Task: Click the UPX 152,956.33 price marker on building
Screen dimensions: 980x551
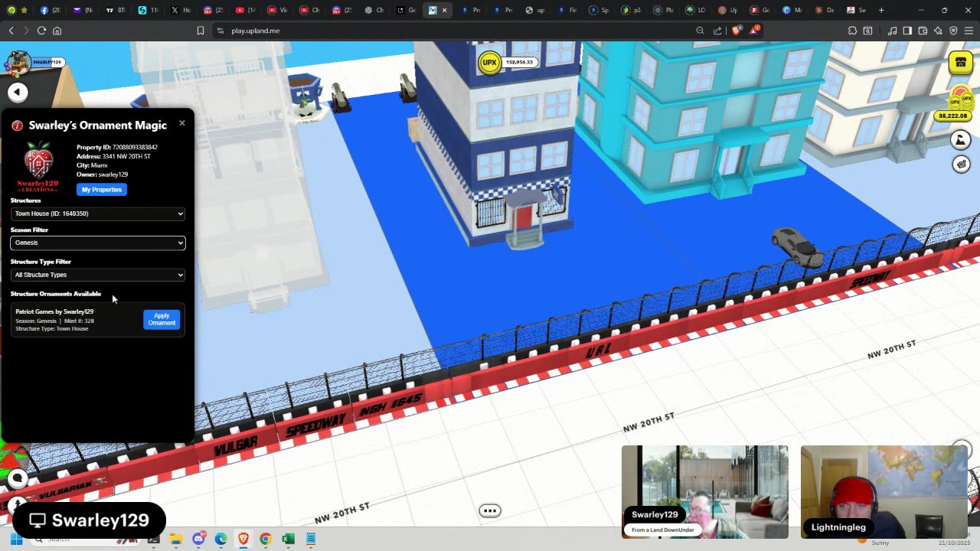Action: 507,62
